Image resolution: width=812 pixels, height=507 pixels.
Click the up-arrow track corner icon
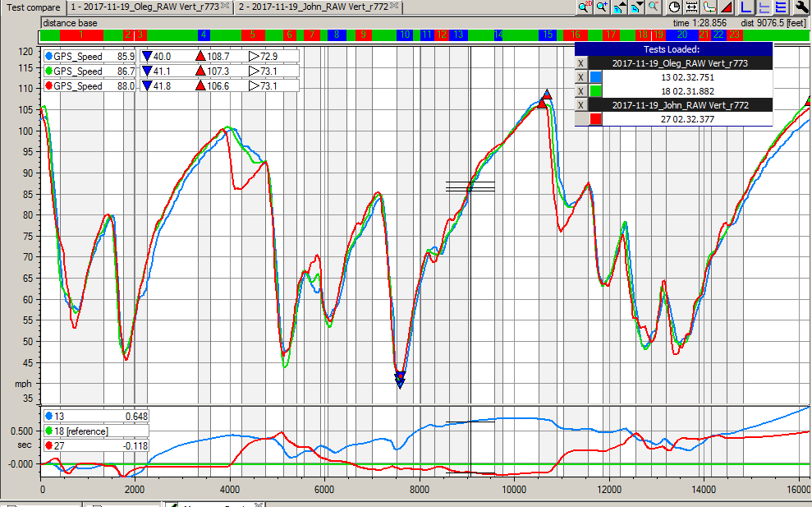(619, 7)
